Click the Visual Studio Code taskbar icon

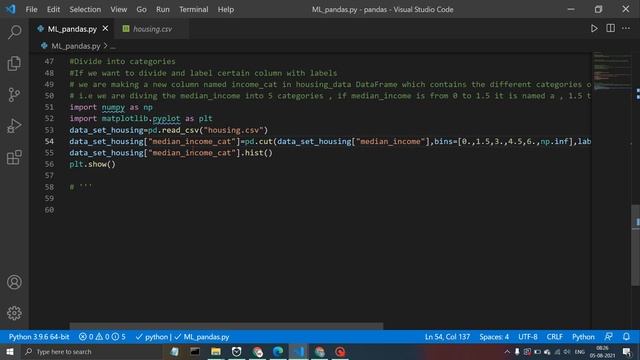pos(298,351)
